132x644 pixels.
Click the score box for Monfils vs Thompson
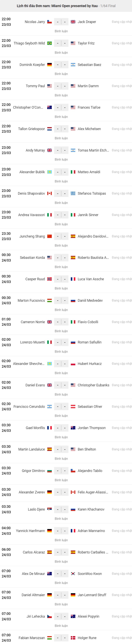(x=61, y=428)
